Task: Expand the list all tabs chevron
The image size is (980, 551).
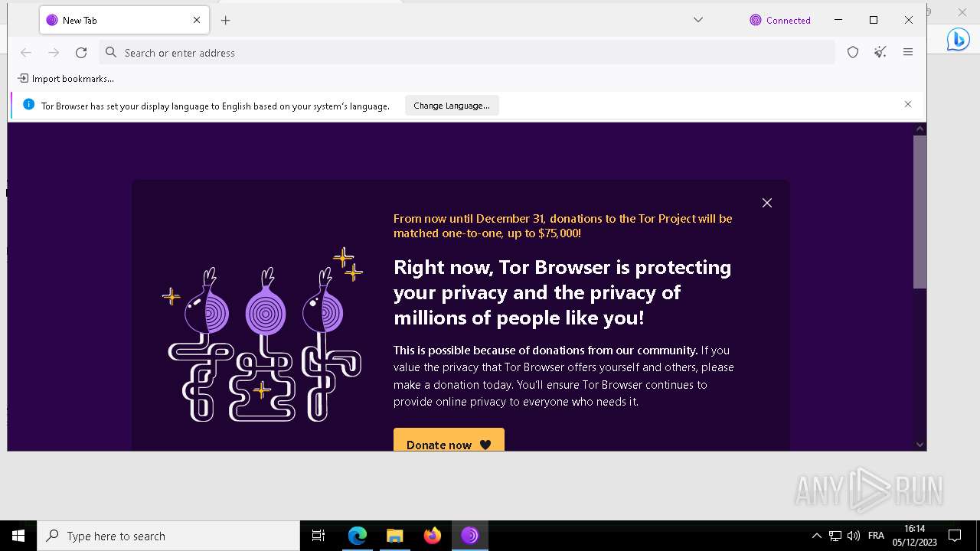Action: (698, 21)
